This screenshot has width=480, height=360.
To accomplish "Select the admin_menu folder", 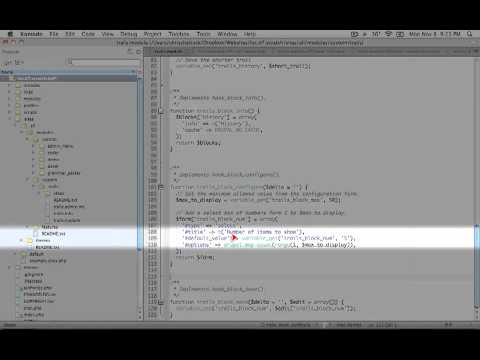I will point(60,146).
